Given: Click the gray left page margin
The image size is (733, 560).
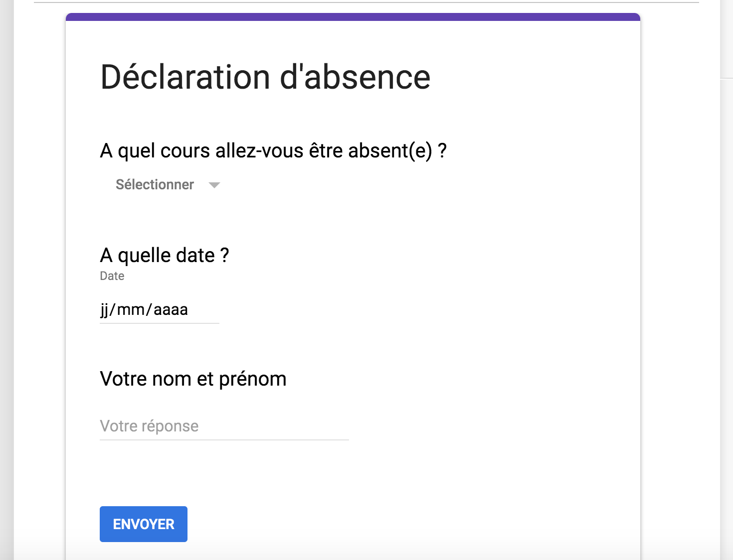Looking at the screenshot, I should pyautogui.click(x=7, y=299).
